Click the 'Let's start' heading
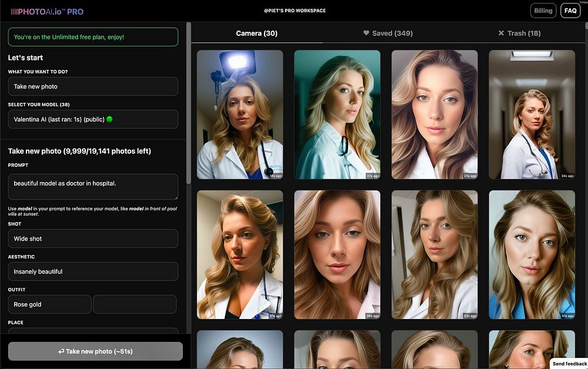This screenshot has width=588, height=369. coord(25,58)
